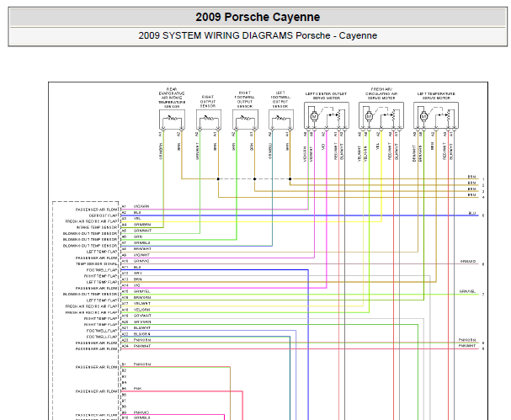The image size is (511, 420).
Task: Click the 'YEL/WHT' wire label at pin A17
Action: point(142,304)
